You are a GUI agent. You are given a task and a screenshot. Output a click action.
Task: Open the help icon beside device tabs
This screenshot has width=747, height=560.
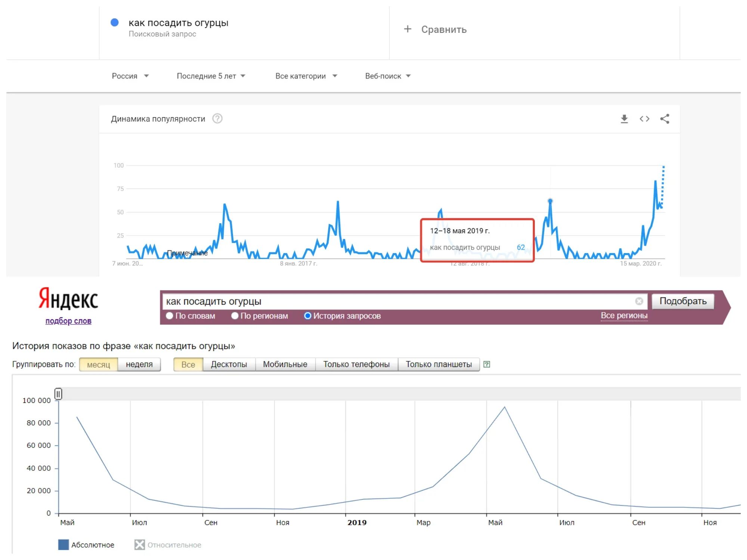click(487, 364)
